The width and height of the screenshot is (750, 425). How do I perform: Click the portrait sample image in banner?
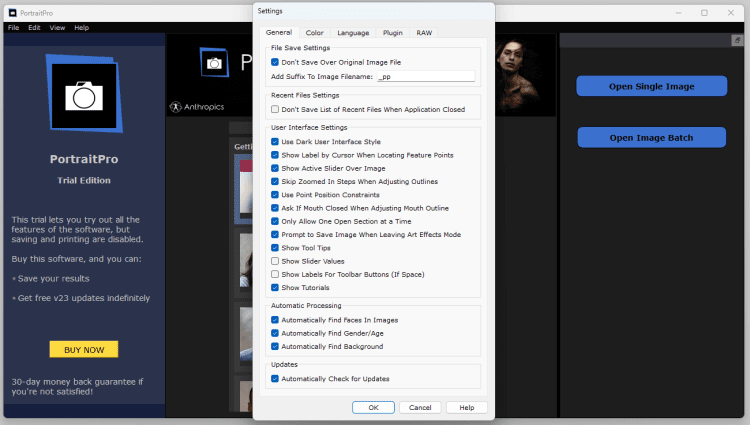518,76
